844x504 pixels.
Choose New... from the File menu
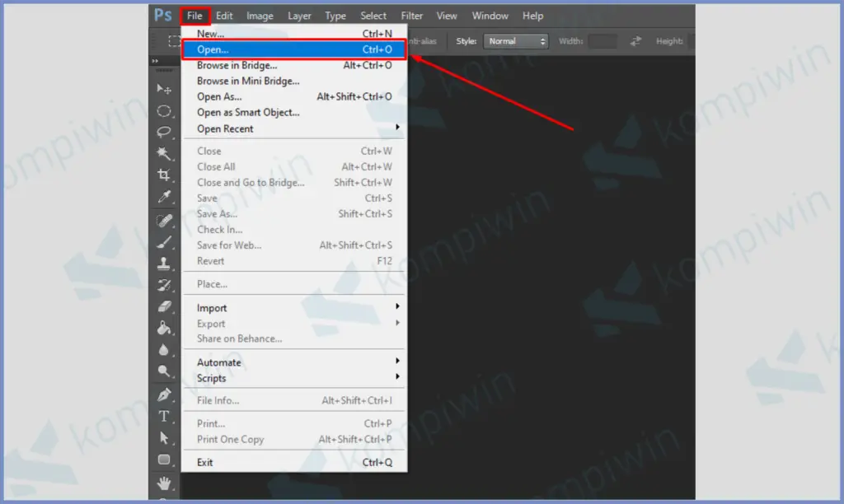tap(294, 33)
